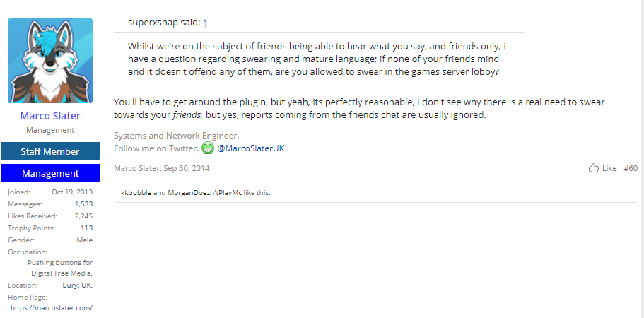644x318 pixels.
Task: Click the quoted superxsnap message text
Action: coord(319,59)
